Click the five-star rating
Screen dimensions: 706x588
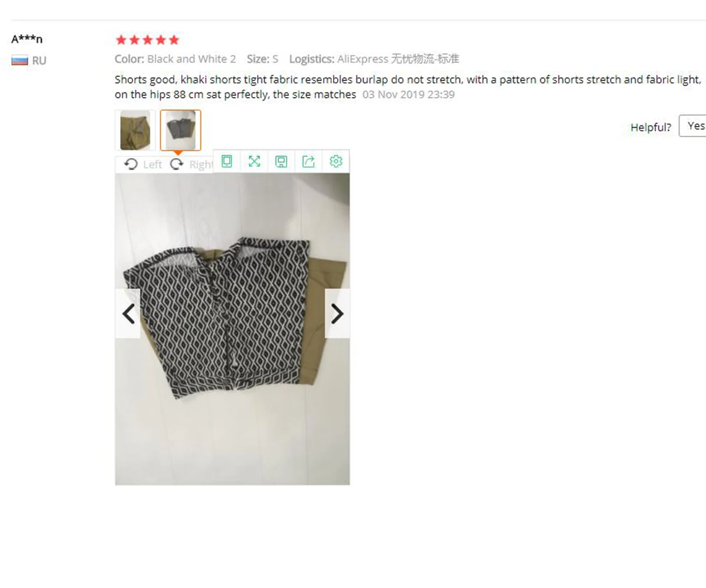coord(147,40)
